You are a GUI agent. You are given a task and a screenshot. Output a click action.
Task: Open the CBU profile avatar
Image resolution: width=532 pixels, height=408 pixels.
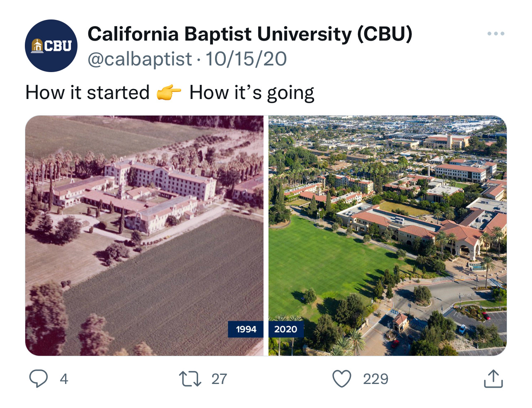click(x=51, y=46)
